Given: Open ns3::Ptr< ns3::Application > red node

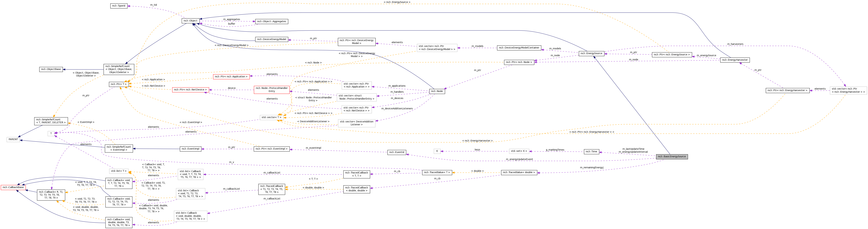Looking at the screenshot, I should [x=231, y=77].
